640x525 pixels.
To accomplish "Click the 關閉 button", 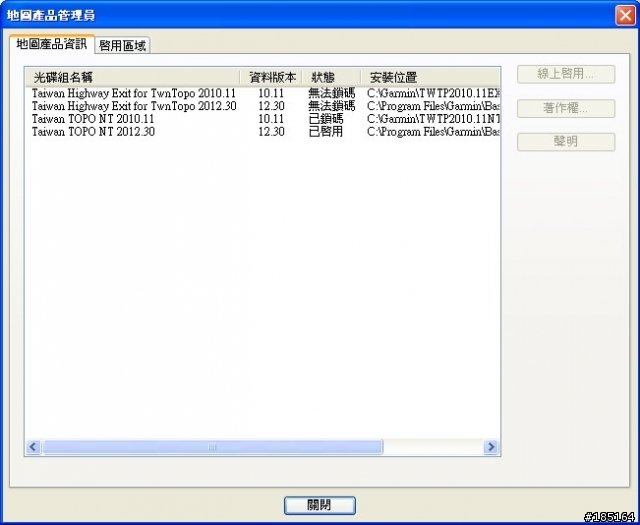I will [x=320, y=505].
